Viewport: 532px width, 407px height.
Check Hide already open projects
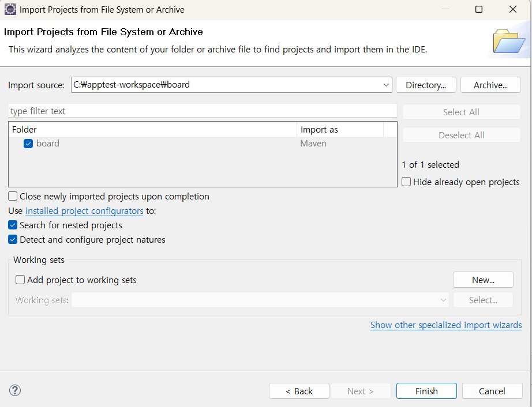[x=407, y=182]
